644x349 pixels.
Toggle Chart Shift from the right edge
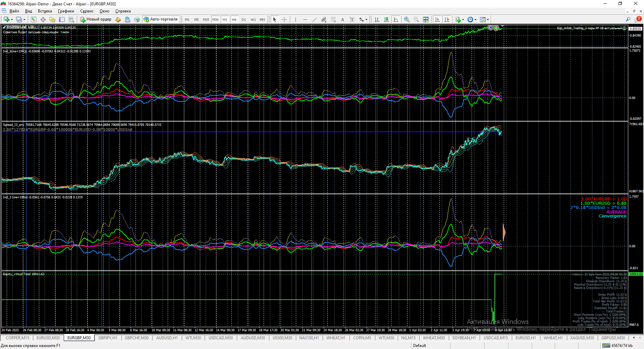tap(447, 19)
